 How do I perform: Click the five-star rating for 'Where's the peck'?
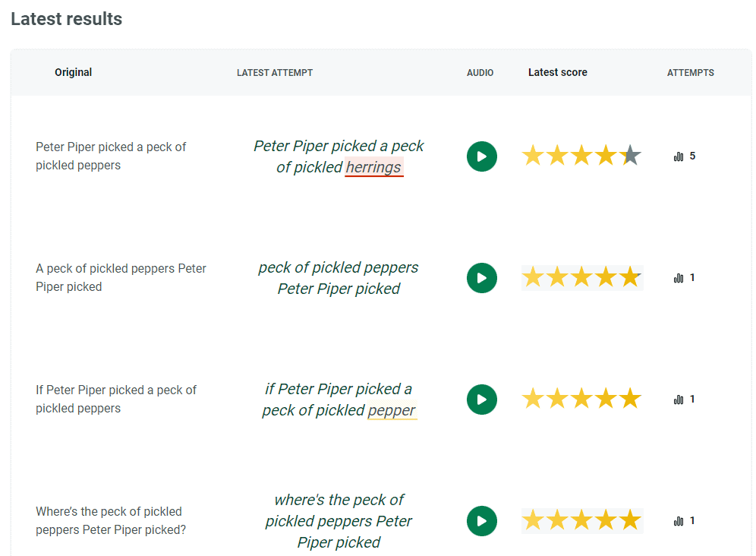[x=581, y=521]
